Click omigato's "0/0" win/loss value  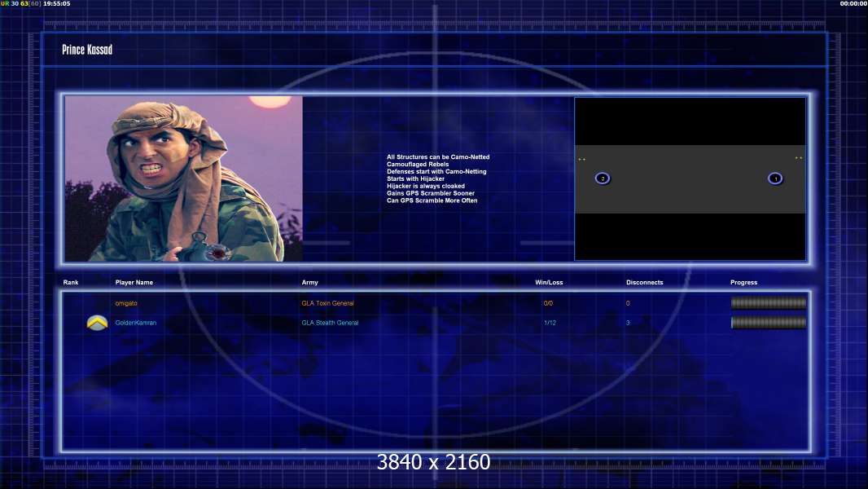click(x=548, y=303)
